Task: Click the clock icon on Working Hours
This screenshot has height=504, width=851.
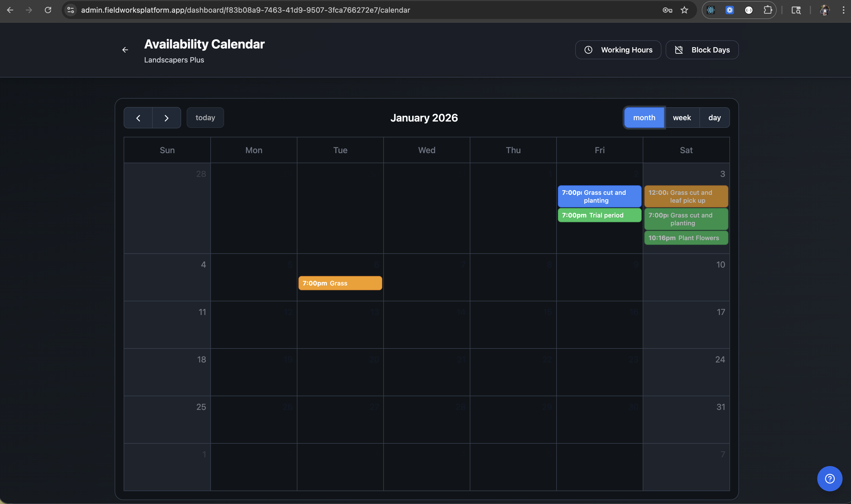Action: pyautogui.click(x=588, y=50)
